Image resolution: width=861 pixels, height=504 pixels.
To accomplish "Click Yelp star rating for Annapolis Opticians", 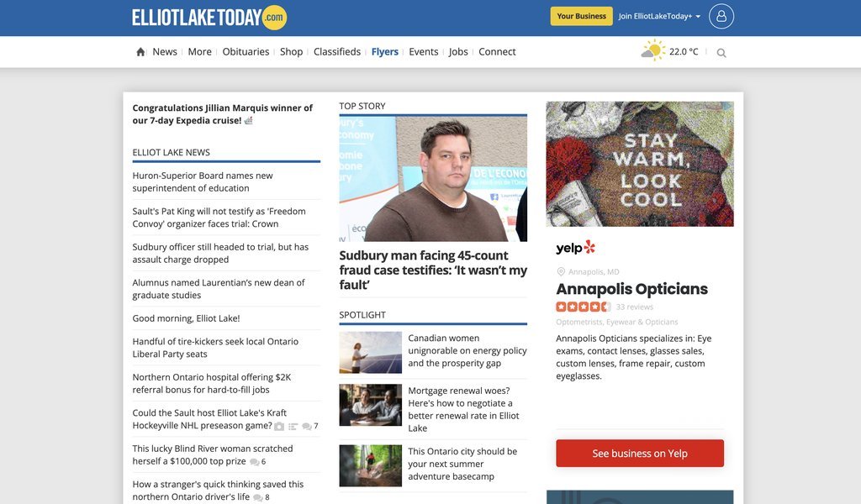I will pyautogui.click(x=584, y=307).
